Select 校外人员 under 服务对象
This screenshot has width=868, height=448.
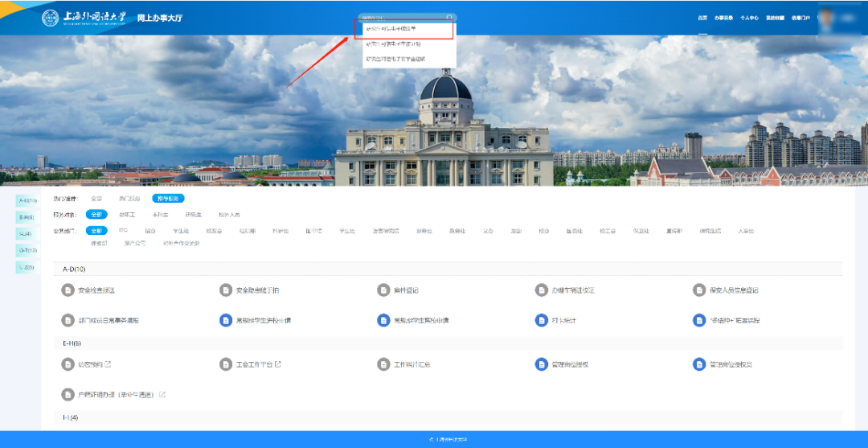[x=229, y=214]
